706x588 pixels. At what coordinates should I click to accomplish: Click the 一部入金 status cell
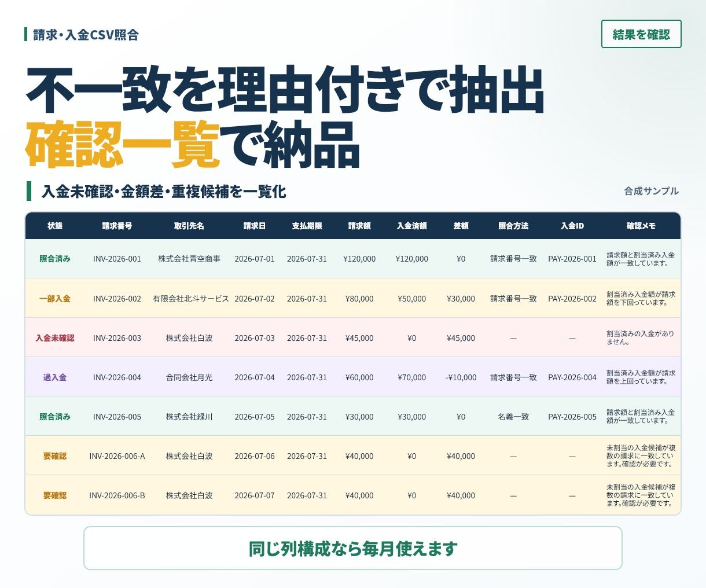point(55,299)
